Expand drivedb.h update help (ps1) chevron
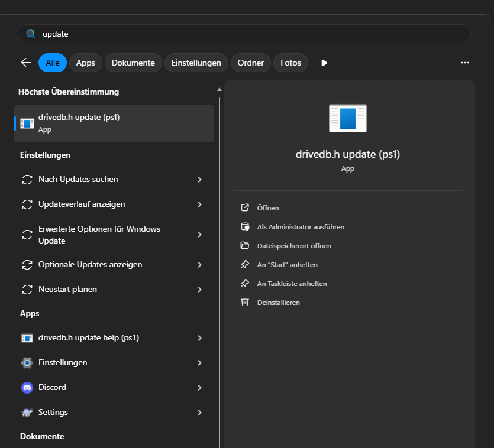The width and height of the screenshot is (494, 448). coord(199,338)
